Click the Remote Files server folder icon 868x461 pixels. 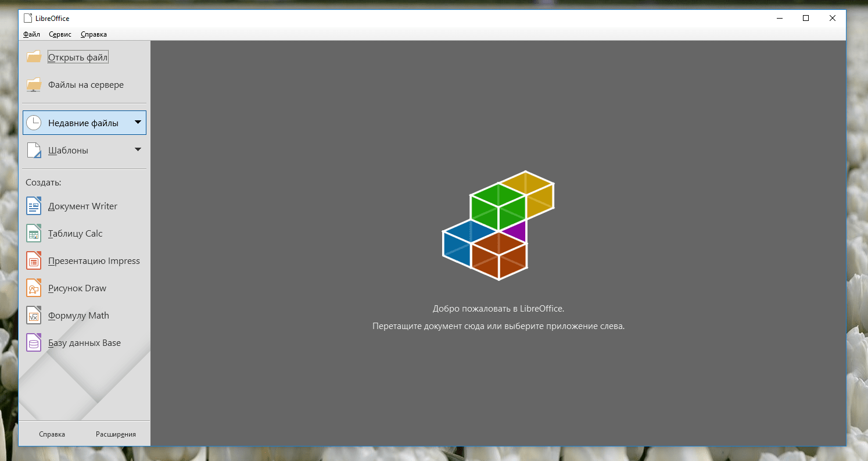coord(34,85)
